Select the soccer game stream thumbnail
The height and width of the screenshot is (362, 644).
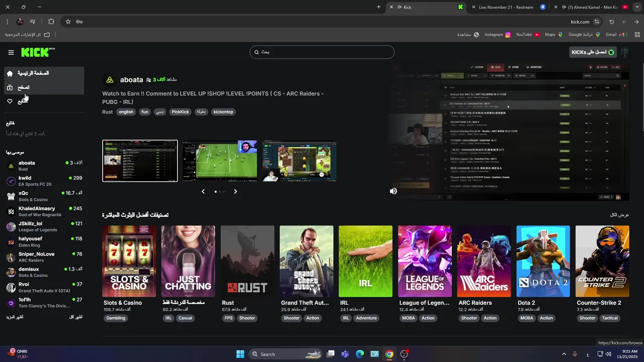pos(219,161)
